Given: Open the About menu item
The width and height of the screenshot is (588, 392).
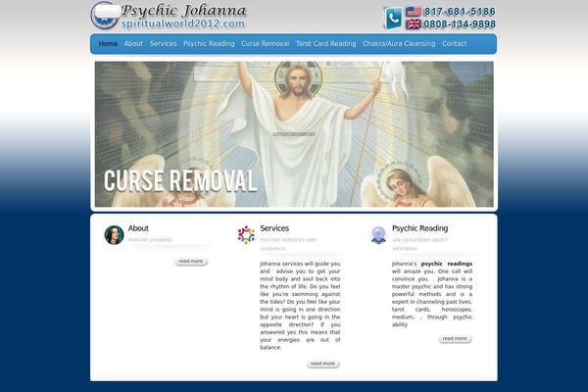Looking at the screenshot, I should (x=133, y=44).
